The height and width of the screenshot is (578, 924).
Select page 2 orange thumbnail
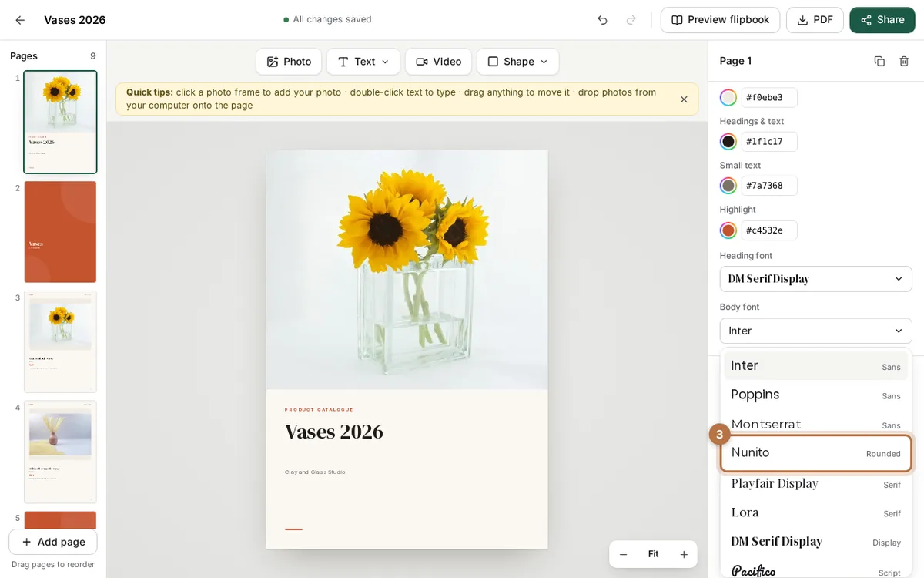pos(60,232)
